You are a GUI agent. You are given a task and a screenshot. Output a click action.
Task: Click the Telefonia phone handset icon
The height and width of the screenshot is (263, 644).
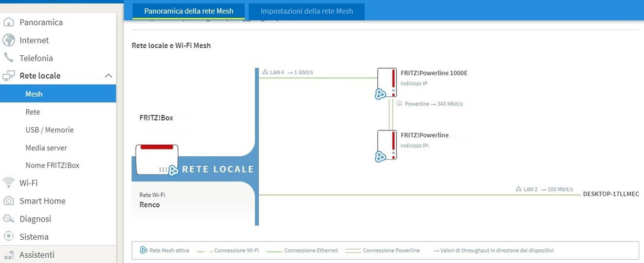pyautogui.click(x=8, y=58)
